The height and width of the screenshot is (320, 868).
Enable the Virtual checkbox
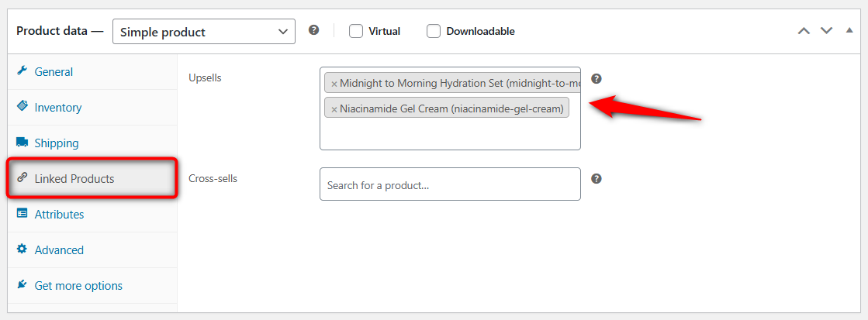point(356,31)
